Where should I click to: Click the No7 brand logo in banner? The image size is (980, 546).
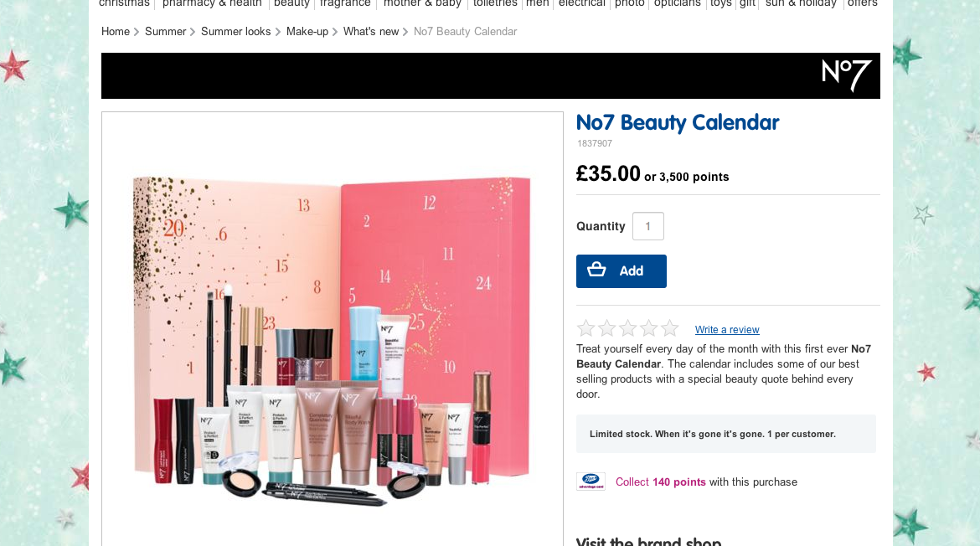coord(846,75)
